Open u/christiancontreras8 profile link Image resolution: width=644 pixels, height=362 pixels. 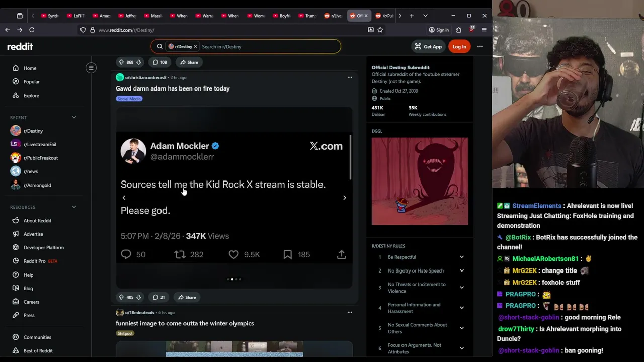tap(145, 77)
